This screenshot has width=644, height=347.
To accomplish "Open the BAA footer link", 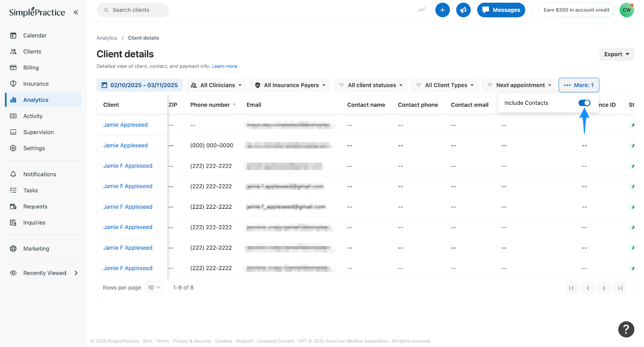I will (148, 341).
